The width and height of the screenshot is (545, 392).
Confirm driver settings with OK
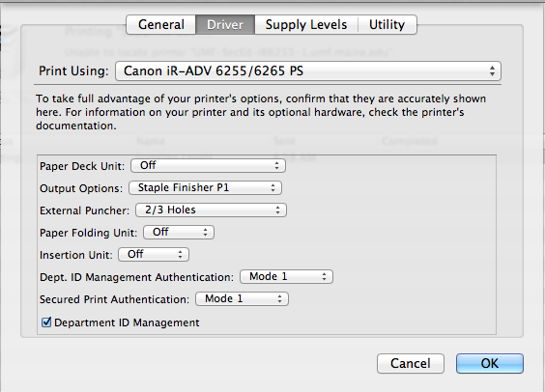(x=490, y=364)
